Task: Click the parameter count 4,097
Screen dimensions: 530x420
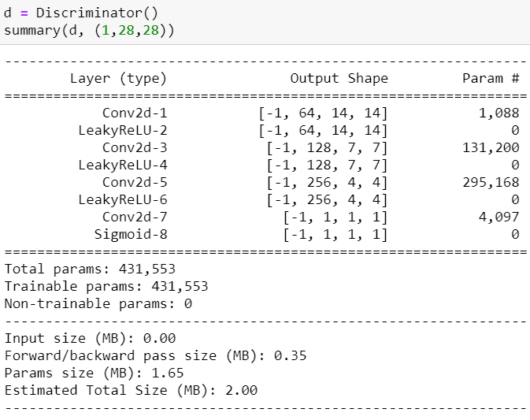Action: (499, 217)
